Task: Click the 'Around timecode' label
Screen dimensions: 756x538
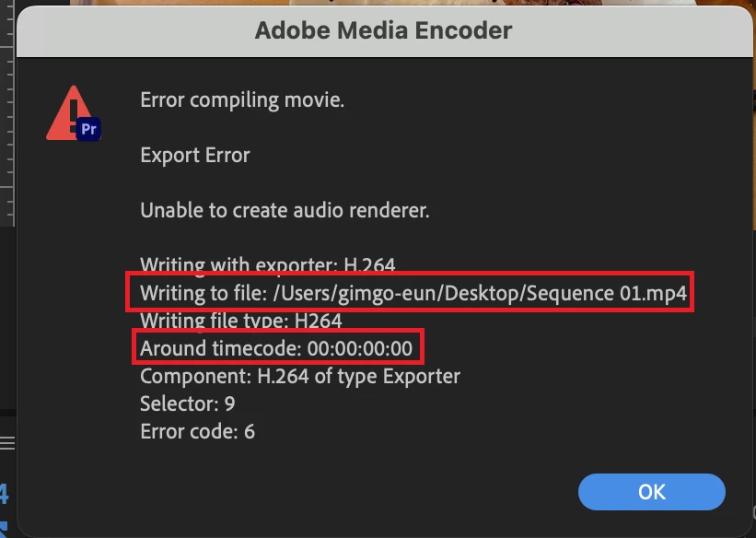Action: pos(221,348)
